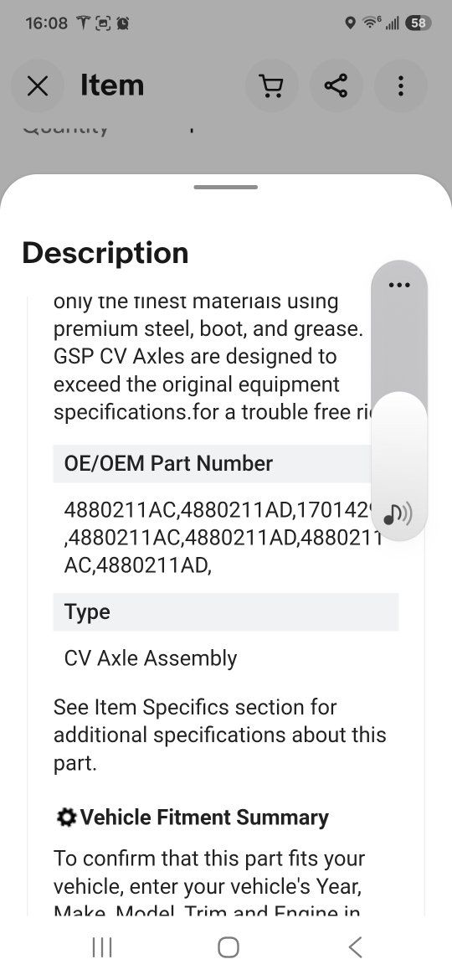
Task: Close the Item page with X
Action: (38, 85)
